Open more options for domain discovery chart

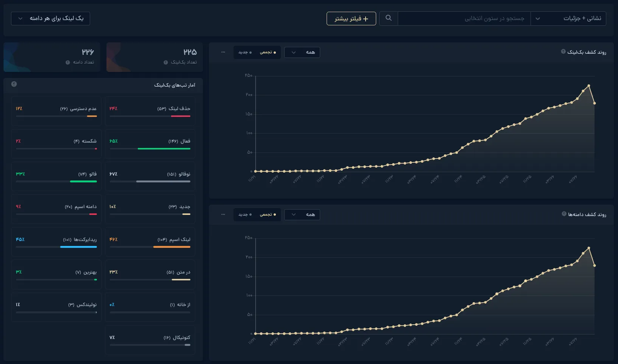point(223,215)
